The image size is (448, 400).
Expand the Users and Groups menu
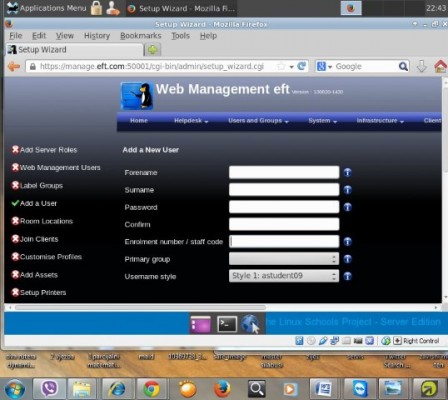(258, 121)
